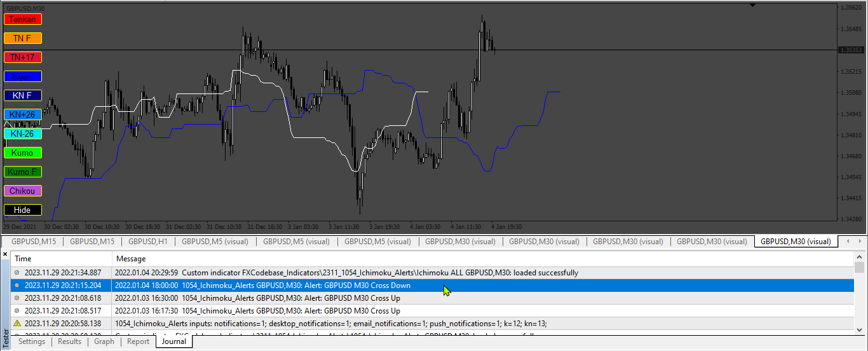
Task: Click the Time column header
Action: click(62, 259)
